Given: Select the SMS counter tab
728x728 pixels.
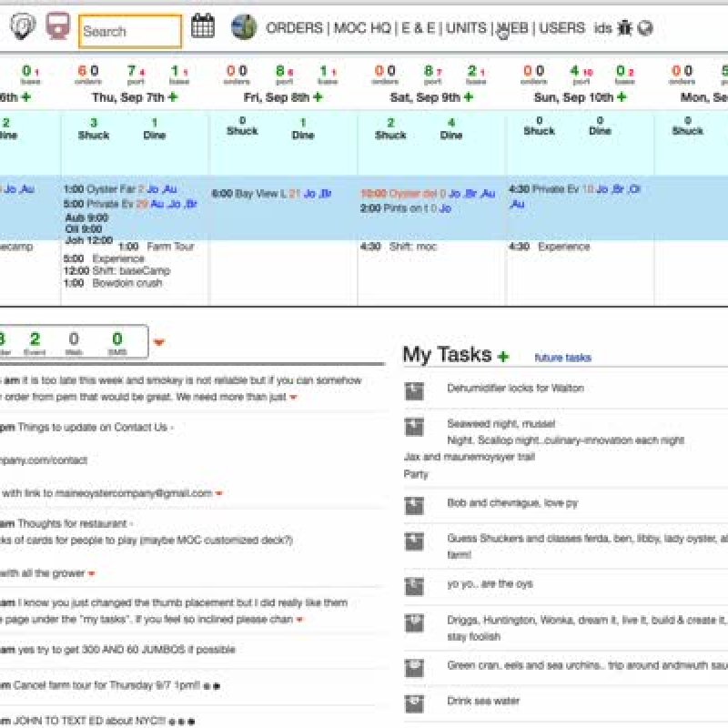Looking at the screenshot, I should click(x=117, y=343).
